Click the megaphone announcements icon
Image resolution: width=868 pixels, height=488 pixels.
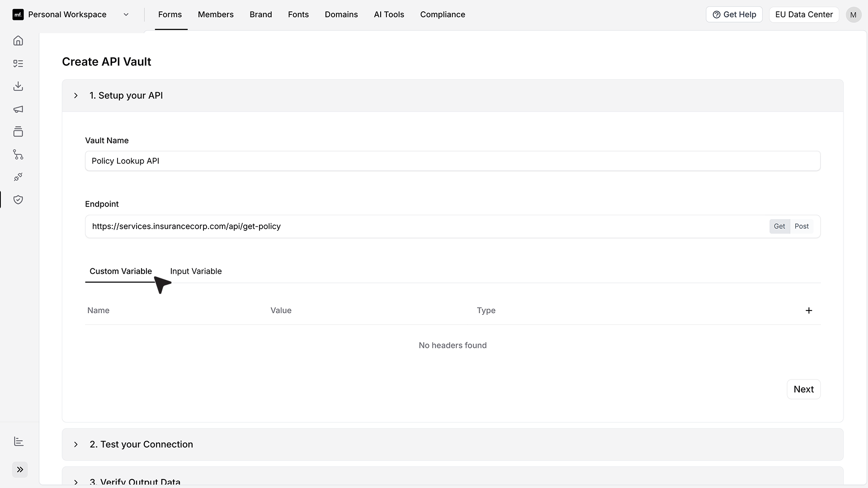click(18, 109)
